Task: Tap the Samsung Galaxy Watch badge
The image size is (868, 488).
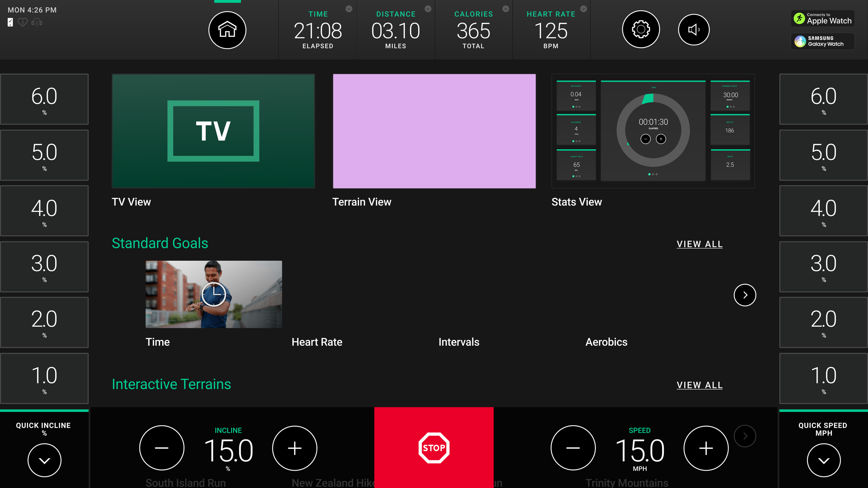Action: tap(823, 41)
